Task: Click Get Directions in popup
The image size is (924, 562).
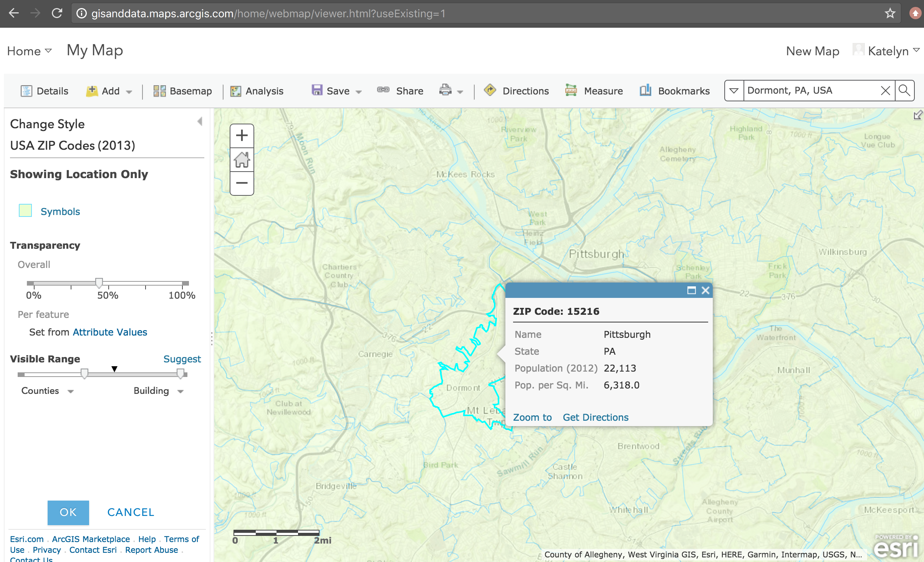Action: pyautogui.click(x=596, y=417)
